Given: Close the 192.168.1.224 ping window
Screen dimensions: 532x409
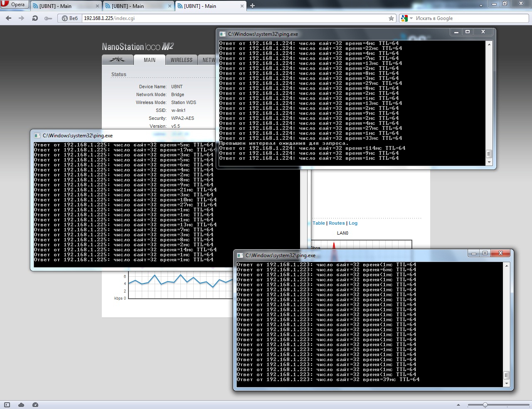Looking at the screenshot, I should click(483, 32).
